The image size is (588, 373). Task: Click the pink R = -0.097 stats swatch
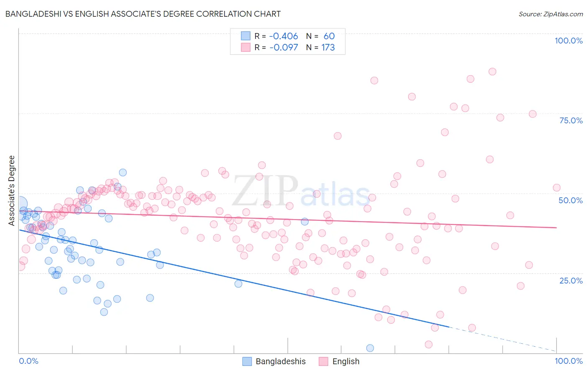245,47
